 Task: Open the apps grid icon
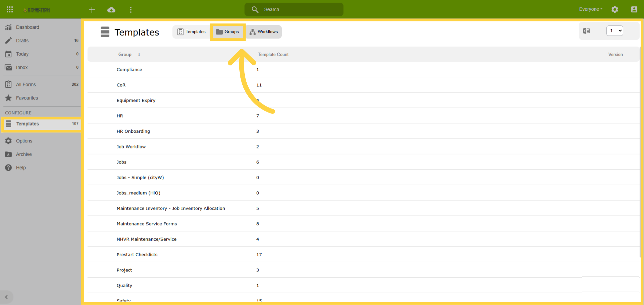coord(10,10)
